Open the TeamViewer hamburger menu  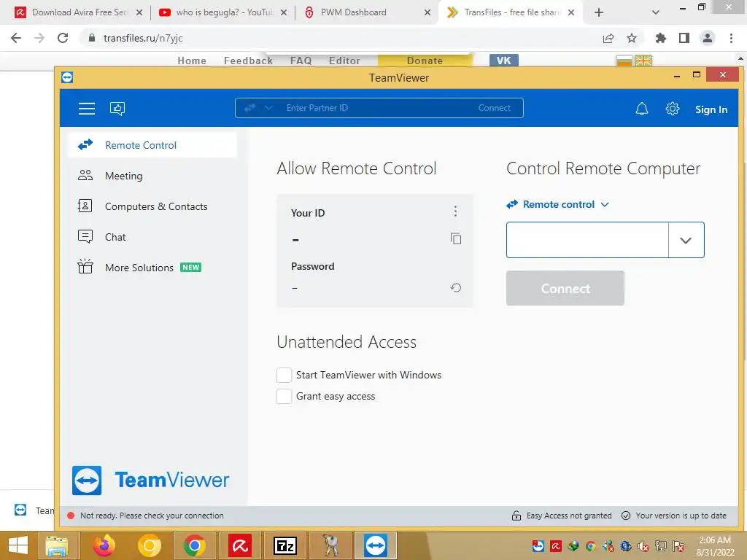click(86, 109)
